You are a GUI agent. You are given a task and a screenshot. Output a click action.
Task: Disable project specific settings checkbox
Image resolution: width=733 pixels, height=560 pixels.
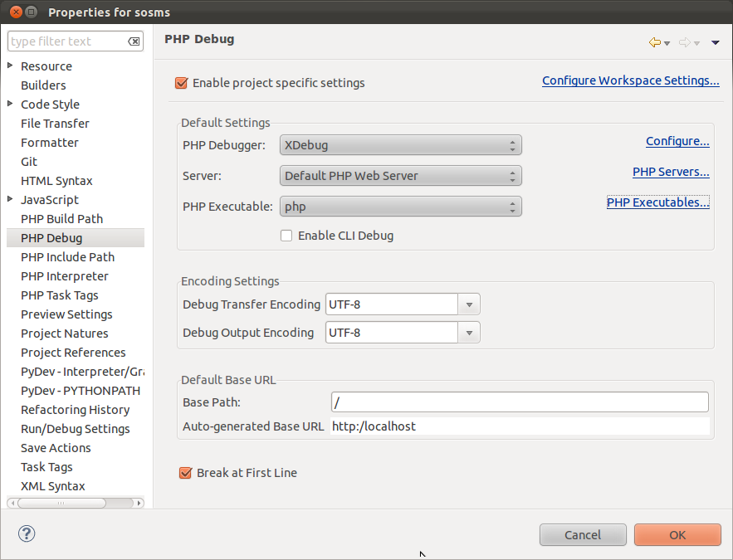pyautogui.click(x=181, y=83)
